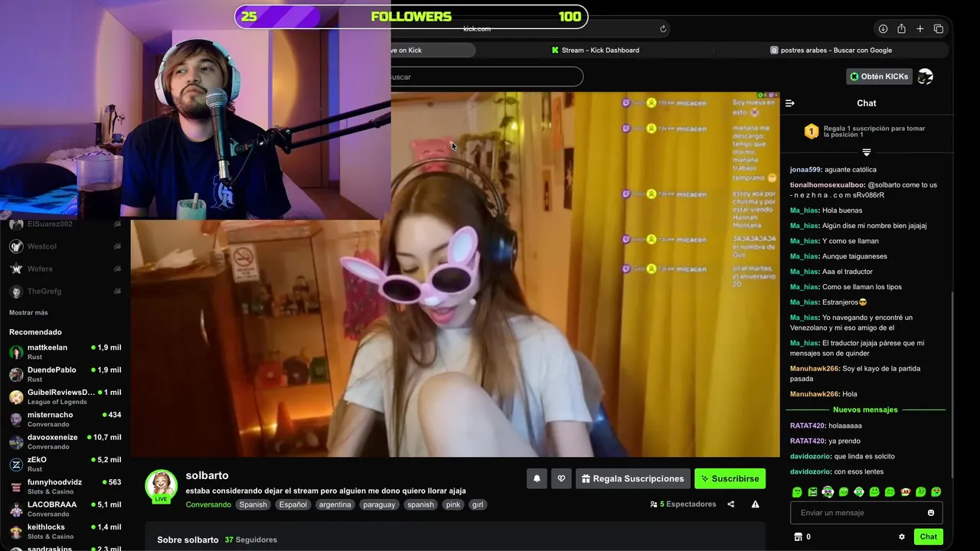Image resolution: width=980 pixels, height=551 pixels.
Task: Insert the heart-eyes green emote
Action: coord(936,492)
